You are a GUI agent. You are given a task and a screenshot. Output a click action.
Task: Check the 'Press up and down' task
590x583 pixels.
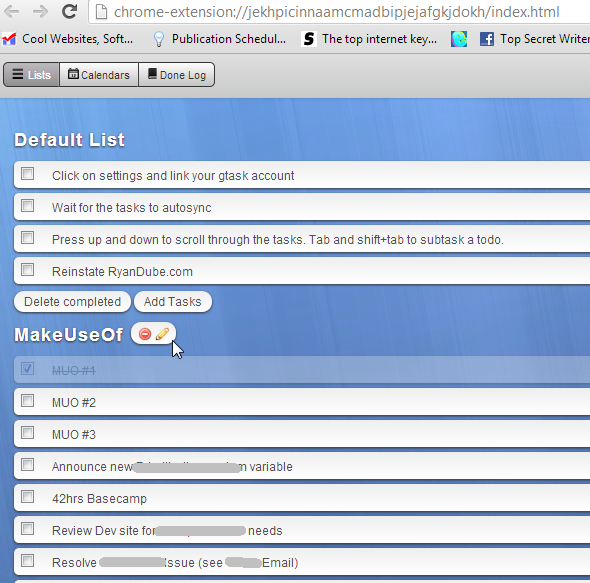(x=27, y=238)
